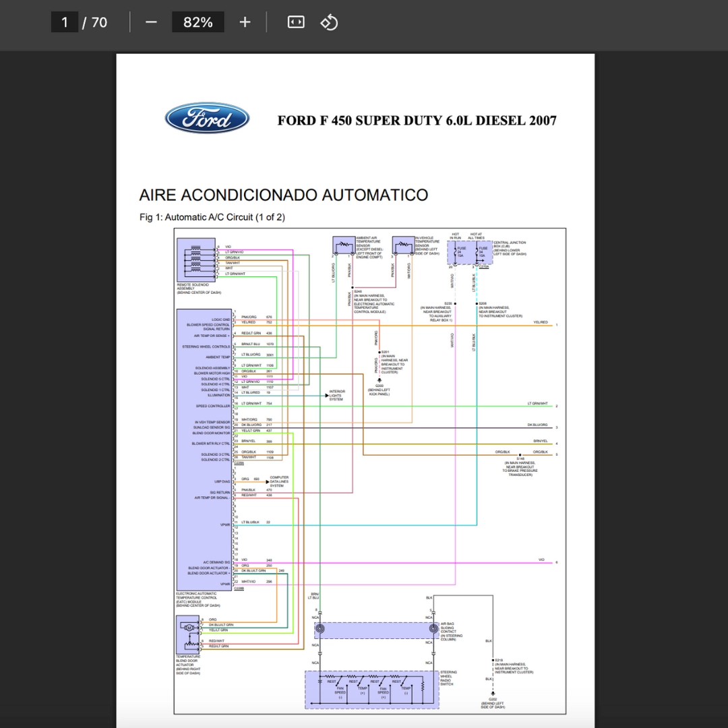The width and height of the screenshot is (728, 728).
Task: Click the rotate page icon
Action: pyautogui.click(x=329, y=22)
